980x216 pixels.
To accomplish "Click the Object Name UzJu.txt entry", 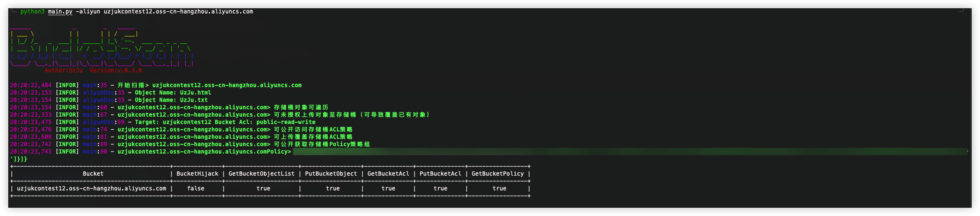I will click(x=171, y=100).
